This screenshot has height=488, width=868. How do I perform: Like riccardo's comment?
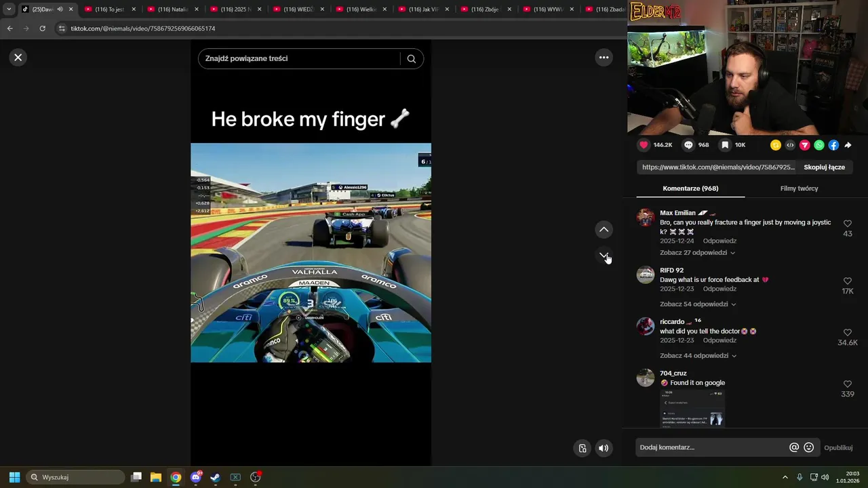[848, 333]
